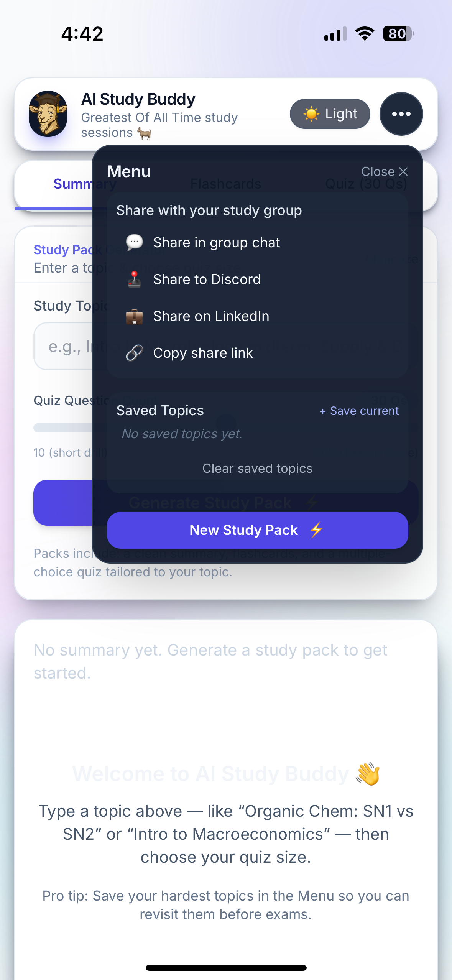Click the sun icon in the theme switcher
452x980 pixels.
(311, 113)
